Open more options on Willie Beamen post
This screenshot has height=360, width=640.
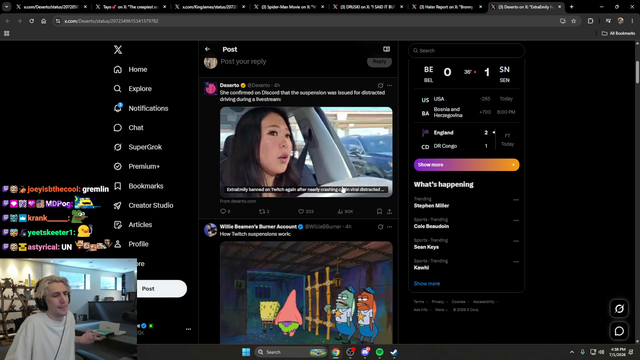coord(389,227)
